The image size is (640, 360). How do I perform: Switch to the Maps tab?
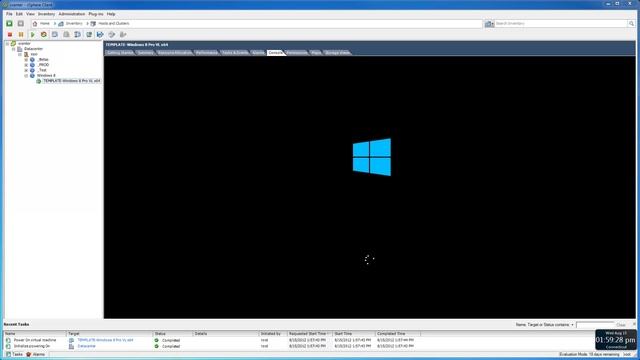[x=316, y=53]
